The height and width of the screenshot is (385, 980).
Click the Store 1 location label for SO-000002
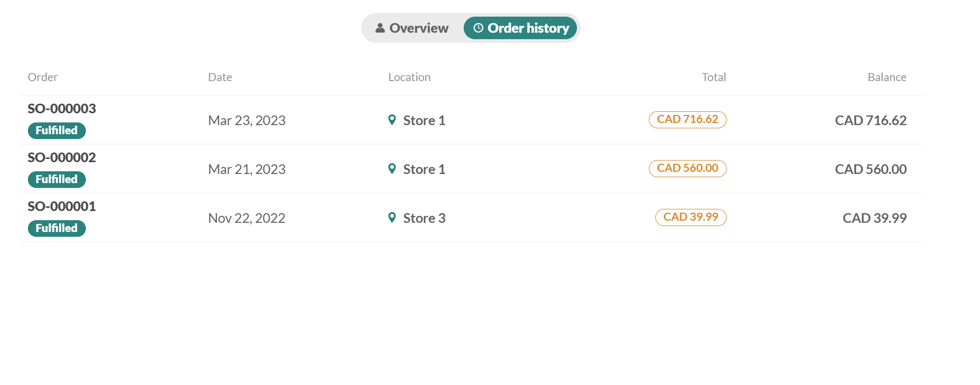424,169
